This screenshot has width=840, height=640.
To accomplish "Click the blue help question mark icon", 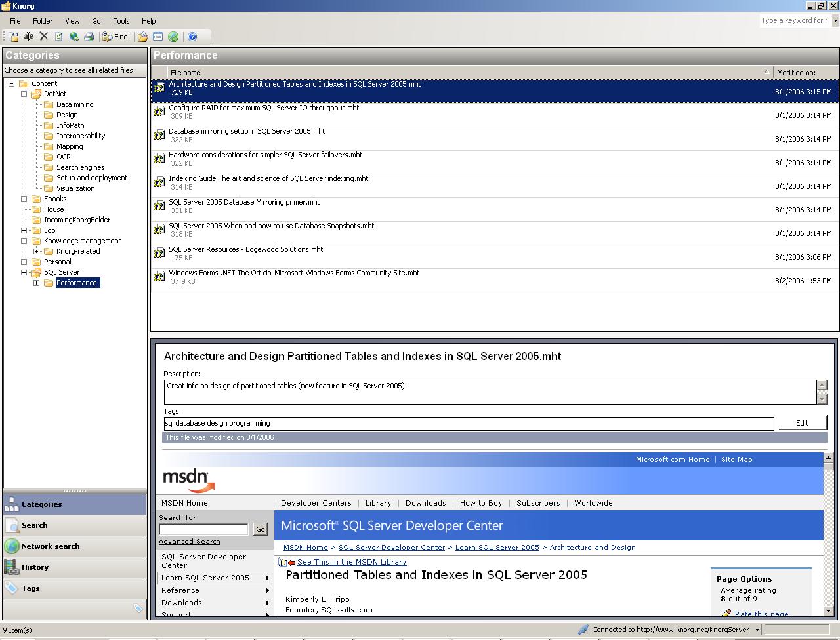I will click(x=192, y=37).
